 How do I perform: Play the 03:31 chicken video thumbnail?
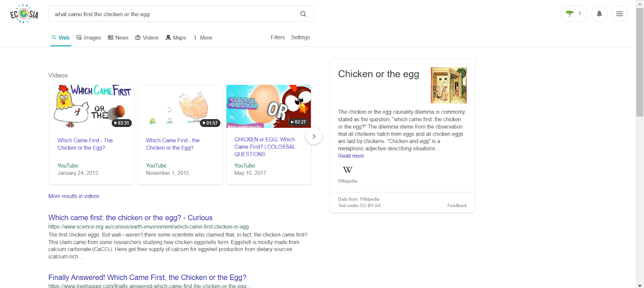(92, 106)
